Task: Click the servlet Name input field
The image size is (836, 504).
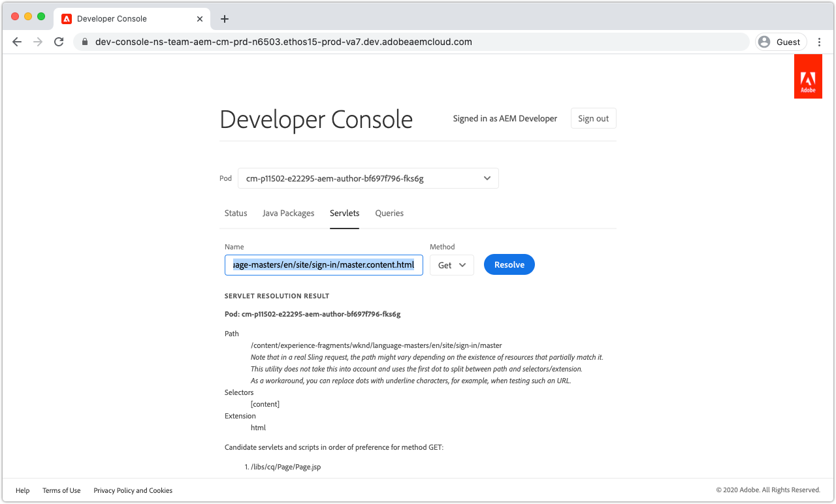Action: pyautogui.click(x=324, y=265)
